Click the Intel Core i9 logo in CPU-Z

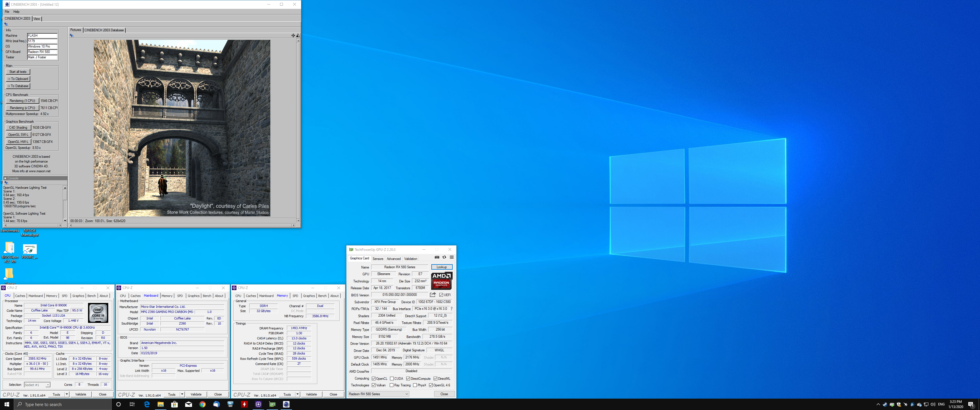click(x=98, y=313)
